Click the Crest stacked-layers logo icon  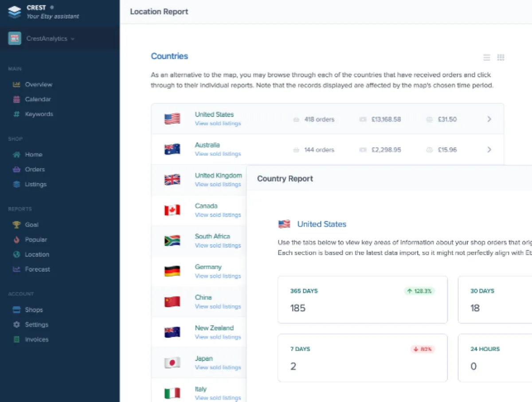(x=15, y=12)
